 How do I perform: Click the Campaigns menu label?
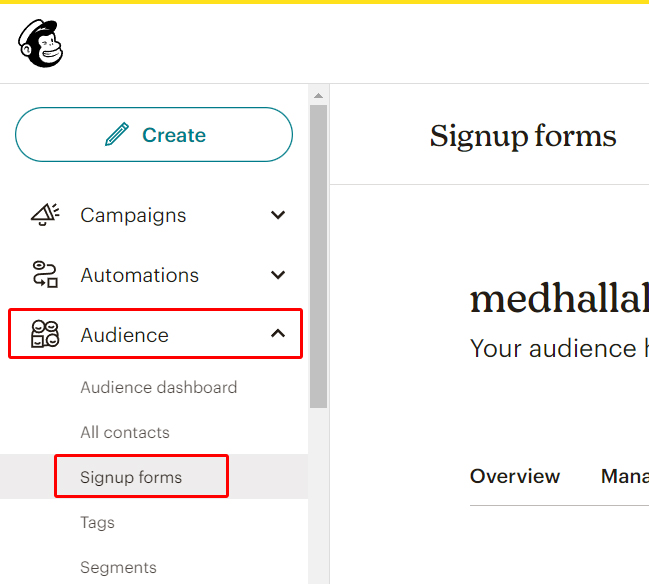tap(133, 215)
